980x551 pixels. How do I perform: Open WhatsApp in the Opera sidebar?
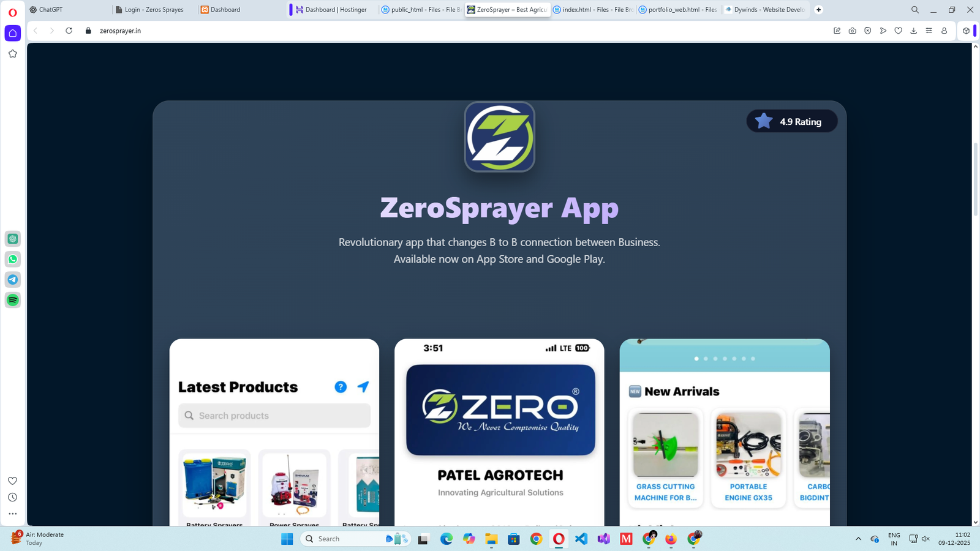pos(13,259)
